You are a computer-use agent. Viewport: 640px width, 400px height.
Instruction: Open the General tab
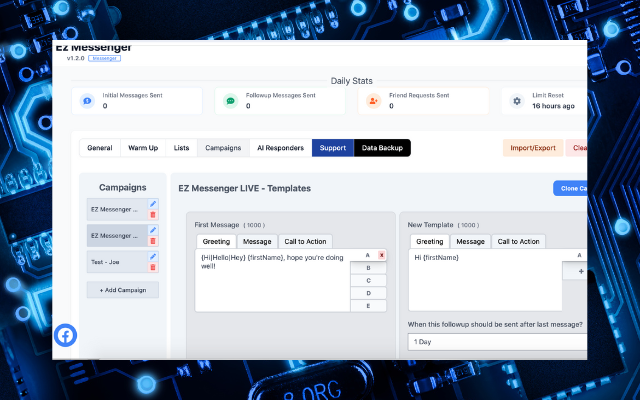pyautogui.click(x=100, y=148)
